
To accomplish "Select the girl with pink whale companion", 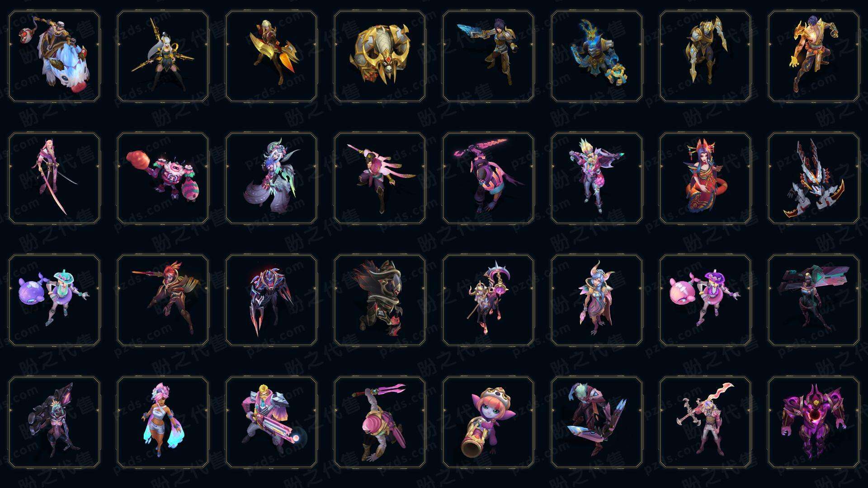I will click(x=705, y=300).
